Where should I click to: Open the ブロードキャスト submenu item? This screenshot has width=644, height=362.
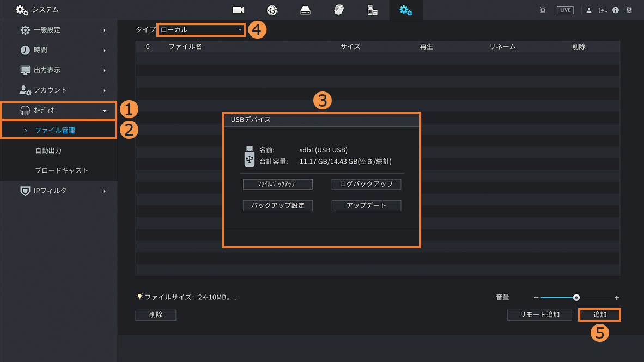pos(62,170)
